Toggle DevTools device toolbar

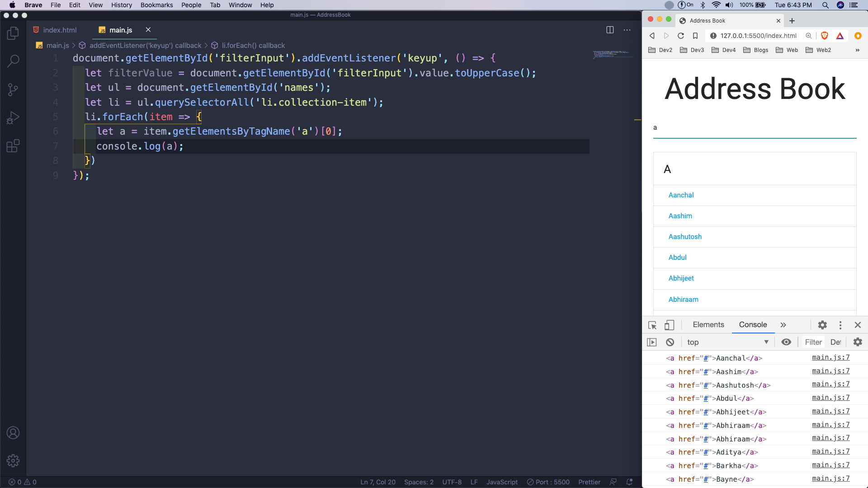[670, 325]
